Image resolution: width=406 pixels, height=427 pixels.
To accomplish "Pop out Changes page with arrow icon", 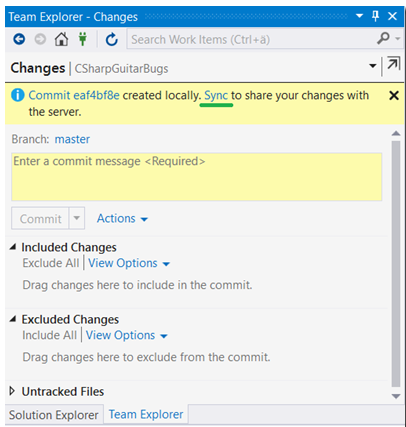I will [x=393, y=64].
